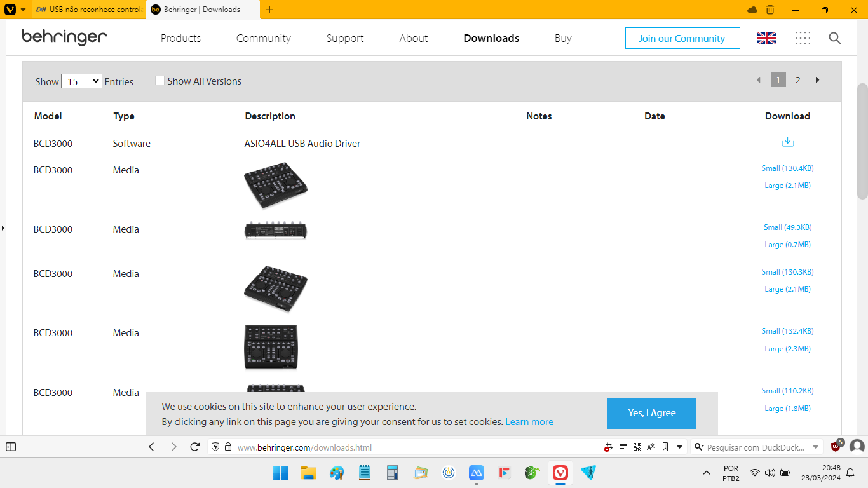Viewport: 868px width, 488px height.
Task: Open the clock and date in taskbar
Action: pos(822,473)
